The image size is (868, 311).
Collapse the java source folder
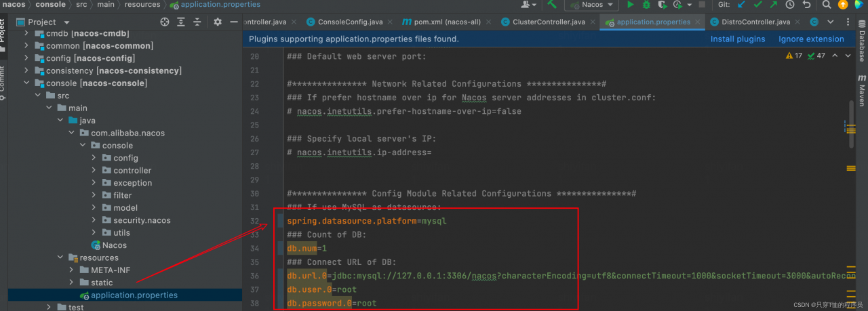[x=60, y=121]
